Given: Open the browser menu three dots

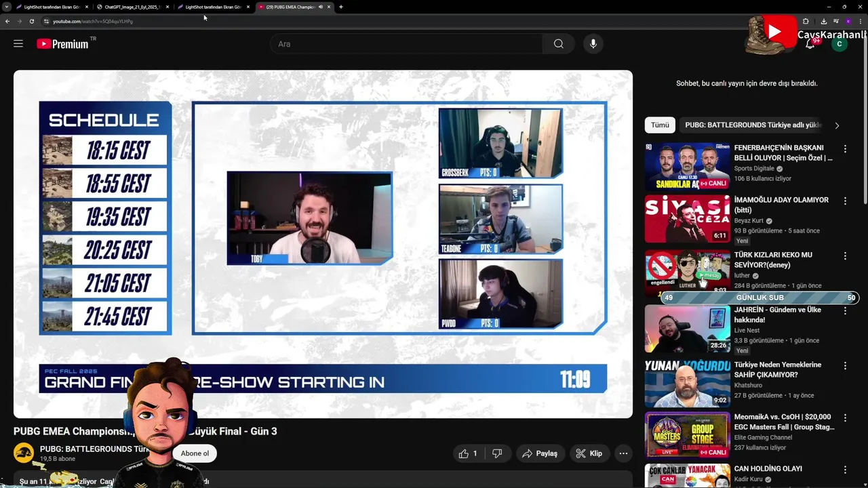Looking at the screenshot, I should pos(860,21).
